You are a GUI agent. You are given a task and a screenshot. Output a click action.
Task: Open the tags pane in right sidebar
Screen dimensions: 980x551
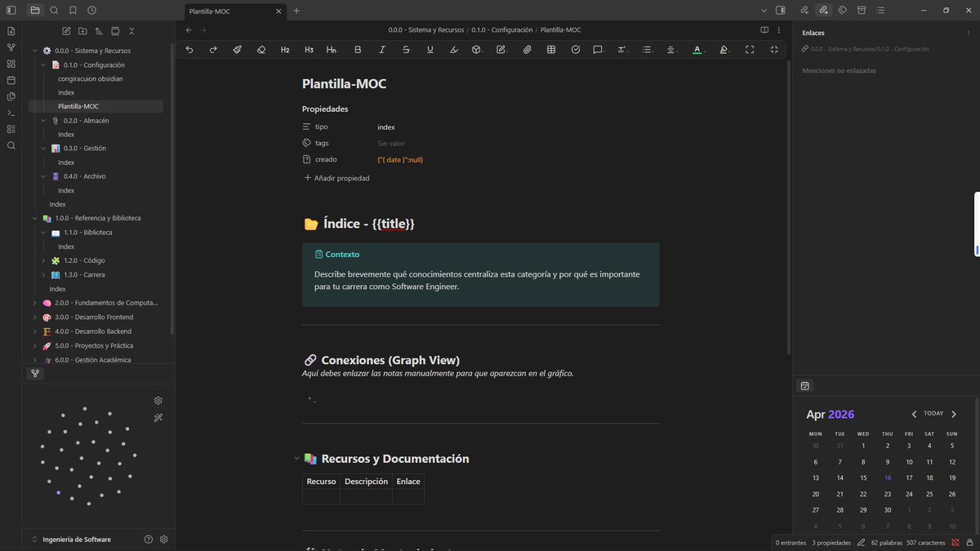tap(842, 11)
